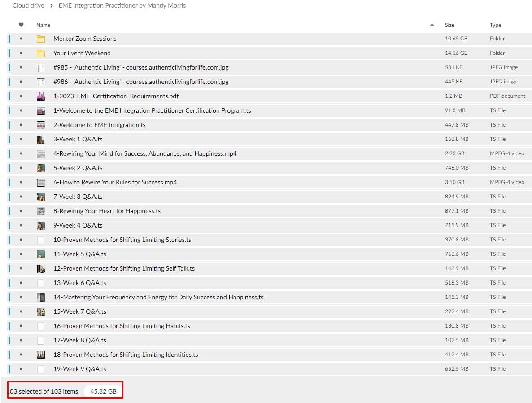Image resolution: width=532 pixels, height=403 pixels.
Task: Click the Your Event Weekend folder icon
Action: click(41, 53)
